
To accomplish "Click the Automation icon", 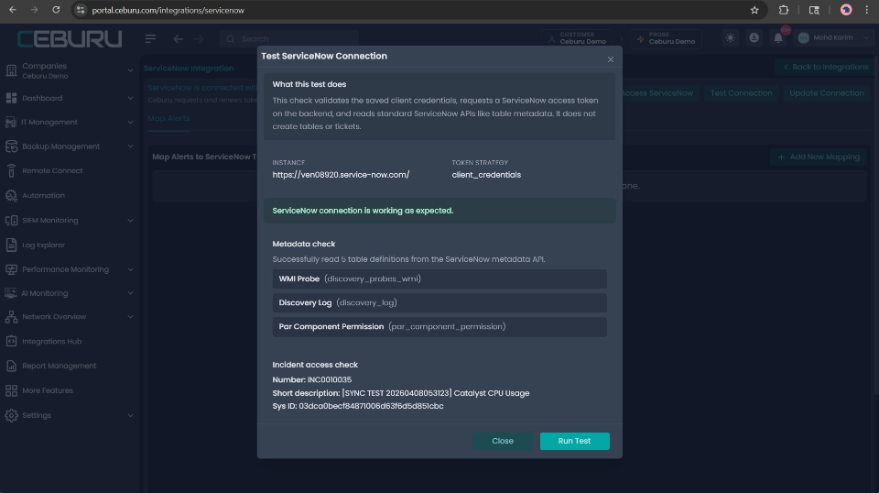I will tap(11, 196).
